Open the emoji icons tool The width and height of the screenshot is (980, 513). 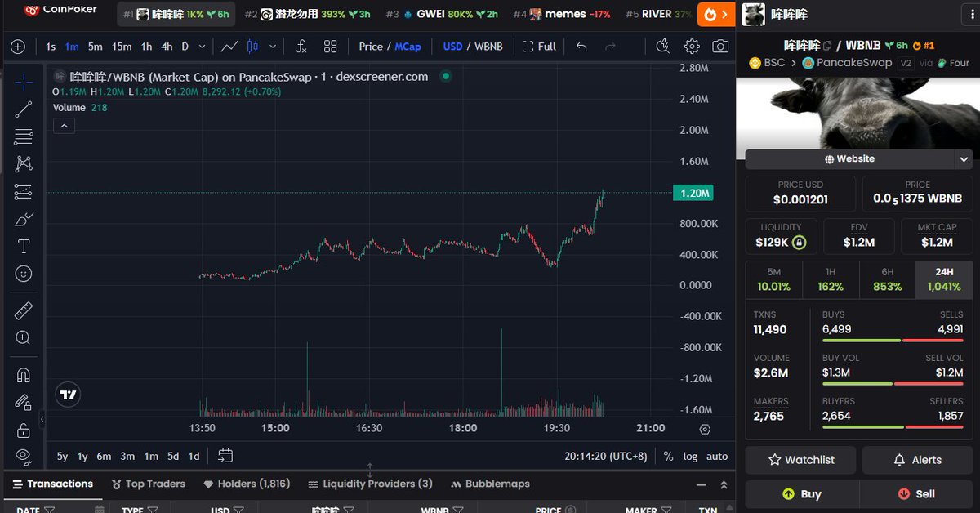click(24, 274)
